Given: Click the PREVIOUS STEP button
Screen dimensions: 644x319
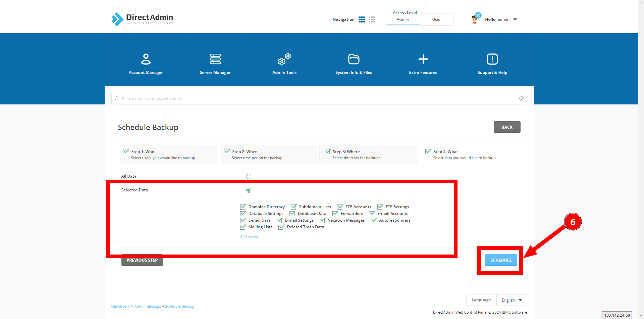Looking at the screenshot, I should 142,260.
